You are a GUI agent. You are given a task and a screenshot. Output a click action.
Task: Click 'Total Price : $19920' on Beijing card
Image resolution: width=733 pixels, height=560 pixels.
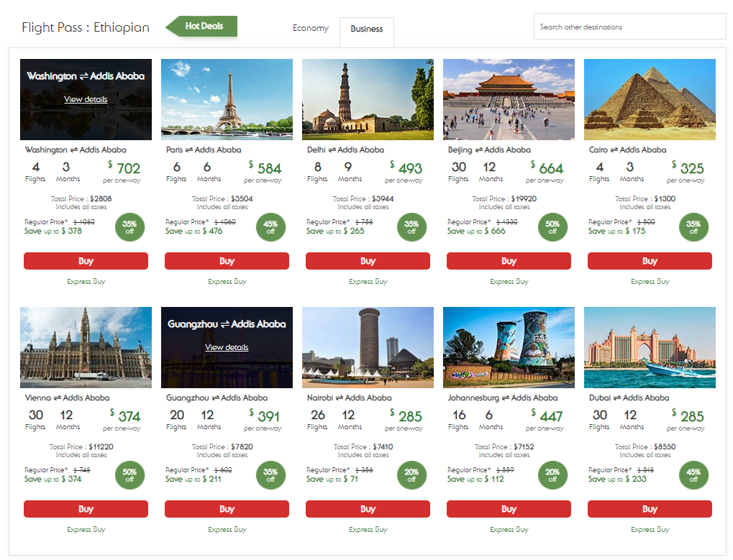point(504,198)
